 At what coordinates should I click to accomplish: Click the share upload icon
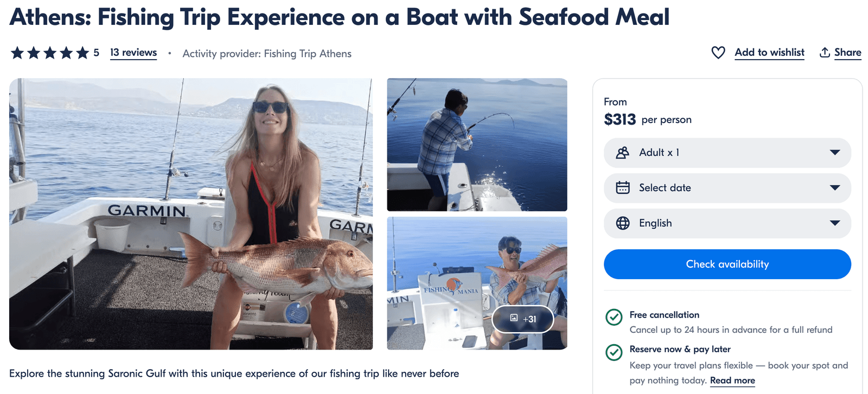(x=825, y=53)
